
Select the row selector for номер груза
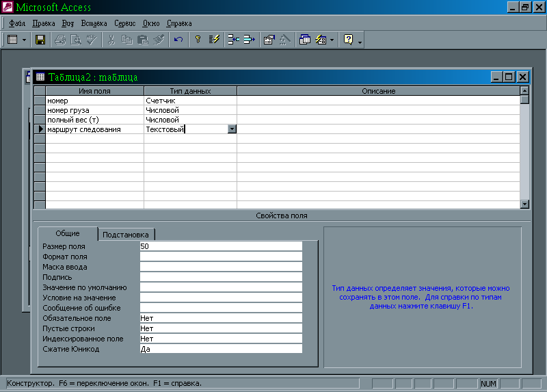pos(40,109)
